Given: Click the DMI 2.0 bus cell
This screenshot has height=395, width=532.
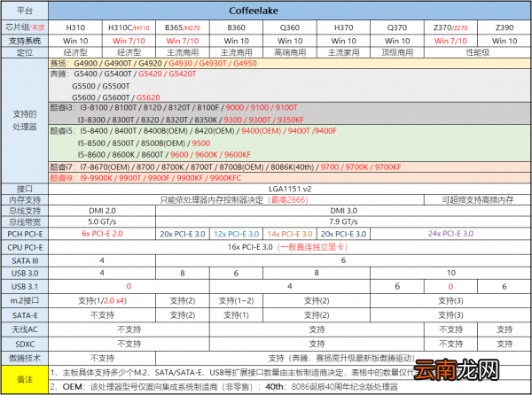Looking at the screenshot, I should tap(102, 211).
